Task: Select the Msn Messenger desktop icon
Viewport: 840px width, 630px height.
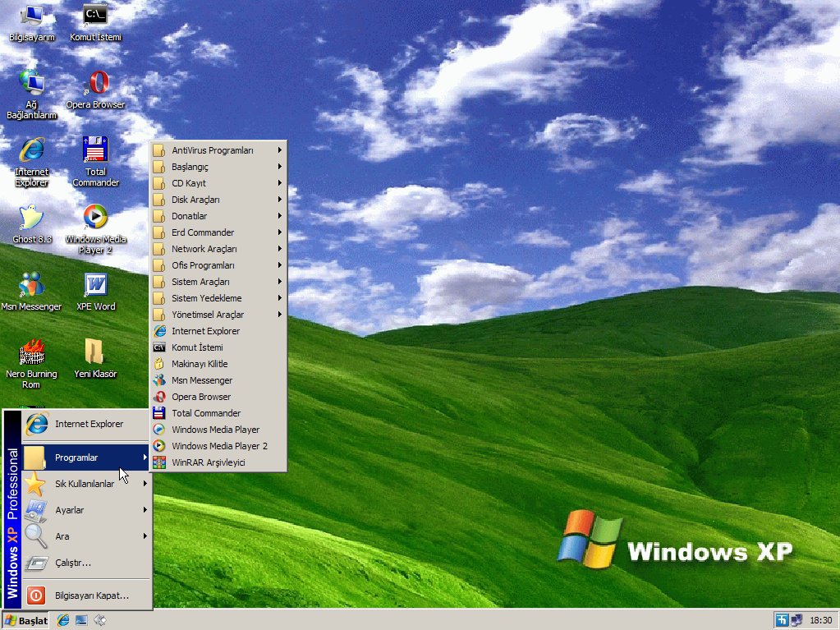Action: tap(31, 292)
